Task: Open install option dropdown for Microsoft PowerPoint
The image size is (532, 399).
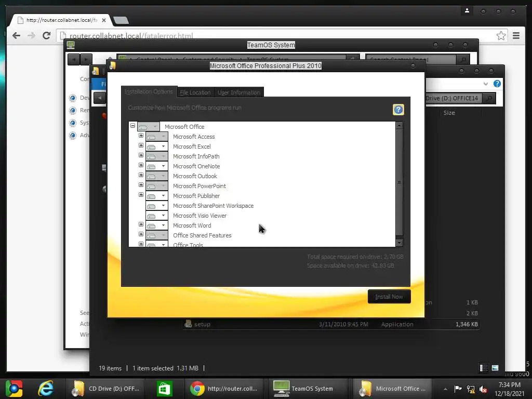Action: point(157,186)
